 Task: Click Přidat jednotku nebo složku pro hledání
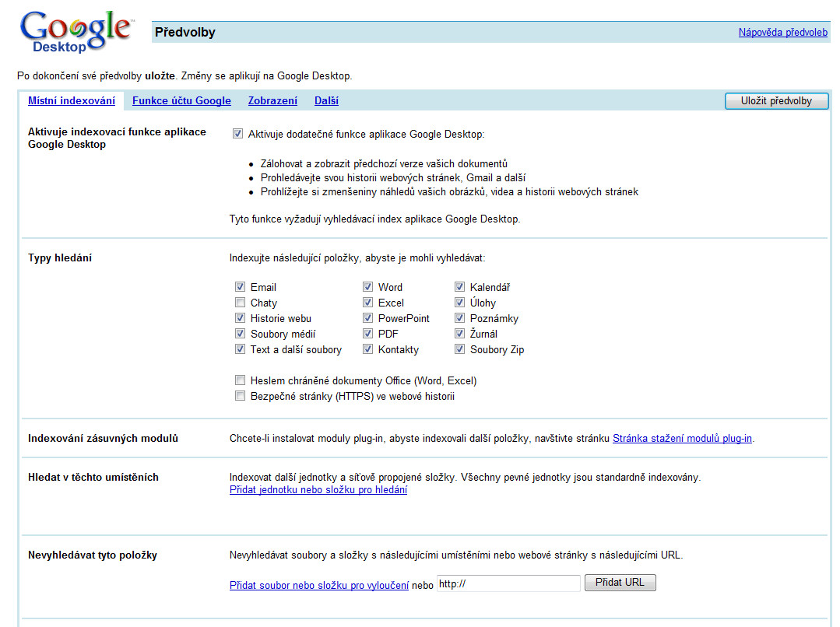[318, 489]
